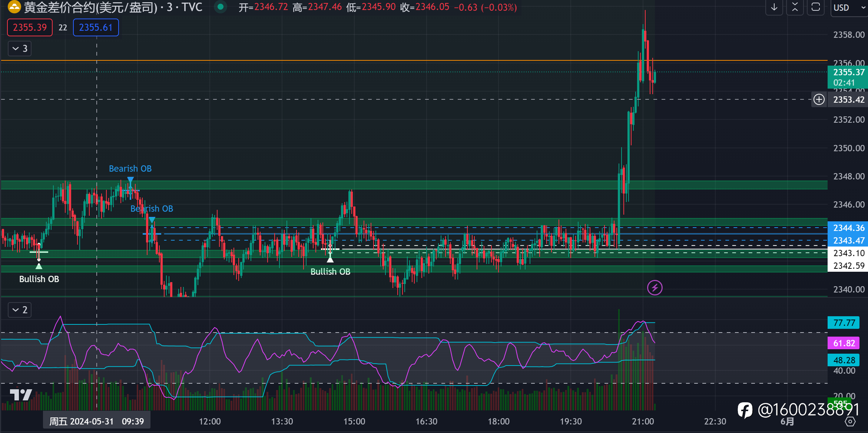Click the white up-triangle above middle Bullish OB
This screenshot has height=433, width=868.
coord(330,260)
